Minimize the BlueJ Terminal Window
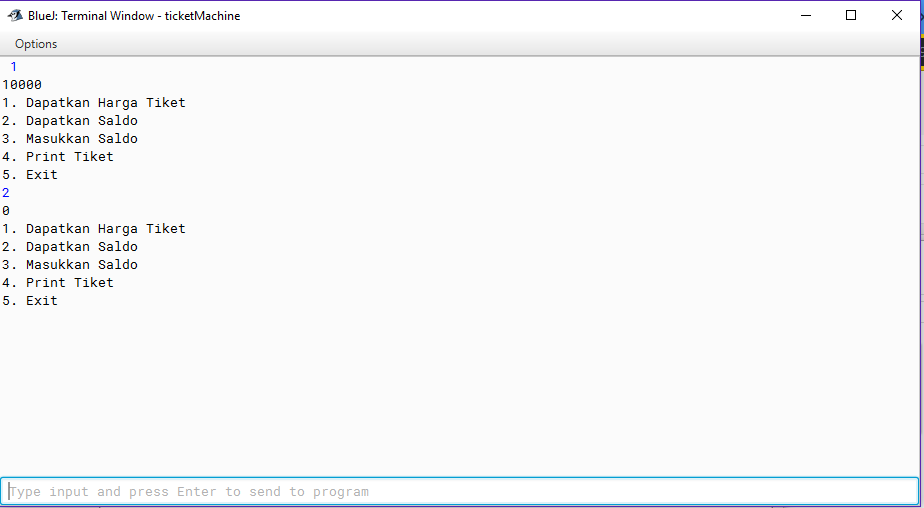 [x=806, y=16]
